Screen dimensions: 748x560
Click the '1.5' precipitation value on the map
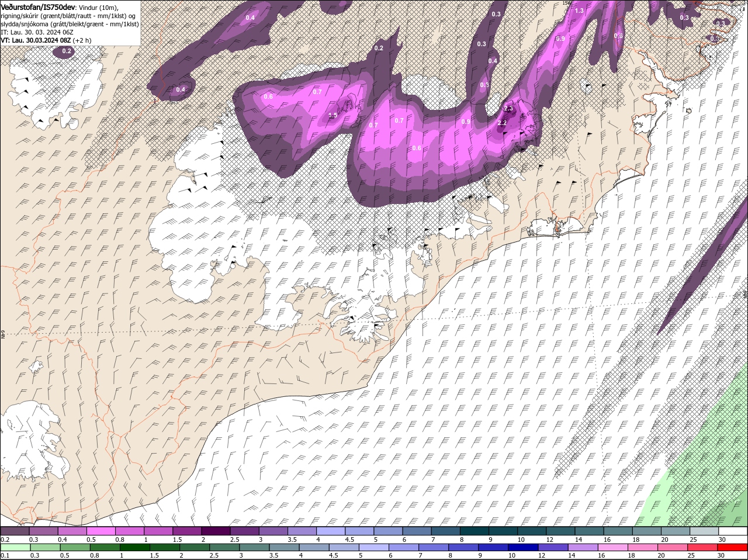[333, 116]
